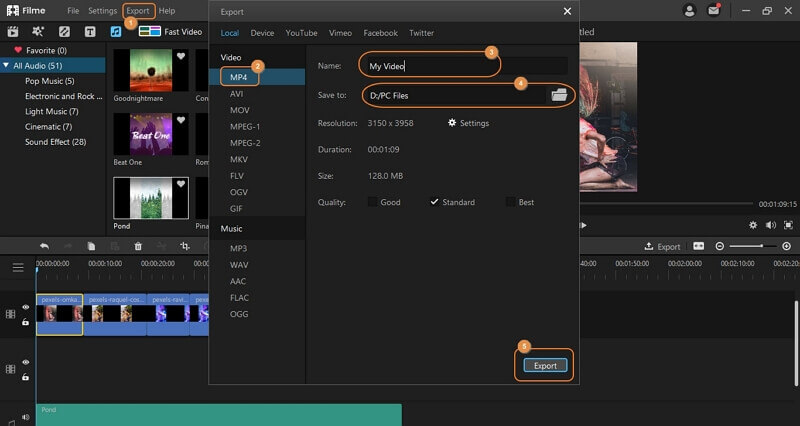Switch to the Device export tab
The height and width of the screenshot is (426, 800).
click(x=262, y=33)
